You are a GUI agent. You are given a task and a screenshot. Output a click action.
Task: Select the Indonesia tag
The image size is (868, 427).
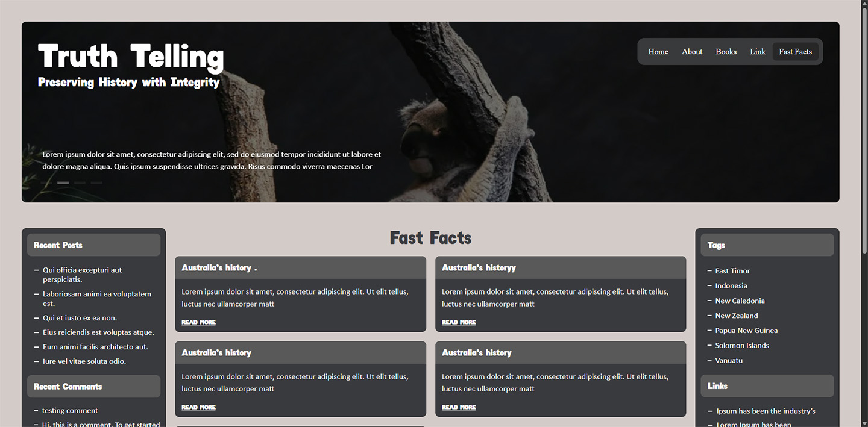pos(731,286)
